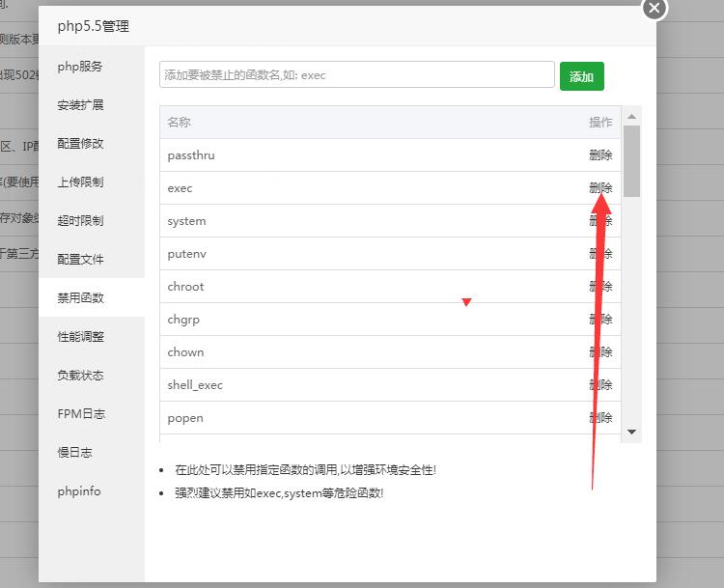Image resolution: width=724 pixels, height=588 pixels.
Task: Select the 禁用函数 tab
Action: [x=80, y=298]
